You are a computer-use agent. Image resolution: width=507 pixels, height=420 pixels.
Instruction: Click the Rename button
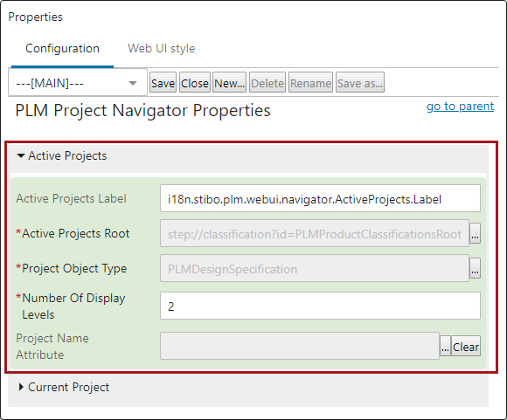(x=310, y=82)
